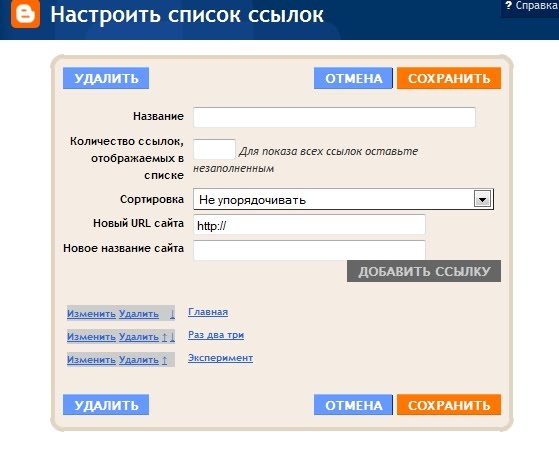Click the Настроить список ссылок heading
The image size is (559, 451).
(187, 15)
